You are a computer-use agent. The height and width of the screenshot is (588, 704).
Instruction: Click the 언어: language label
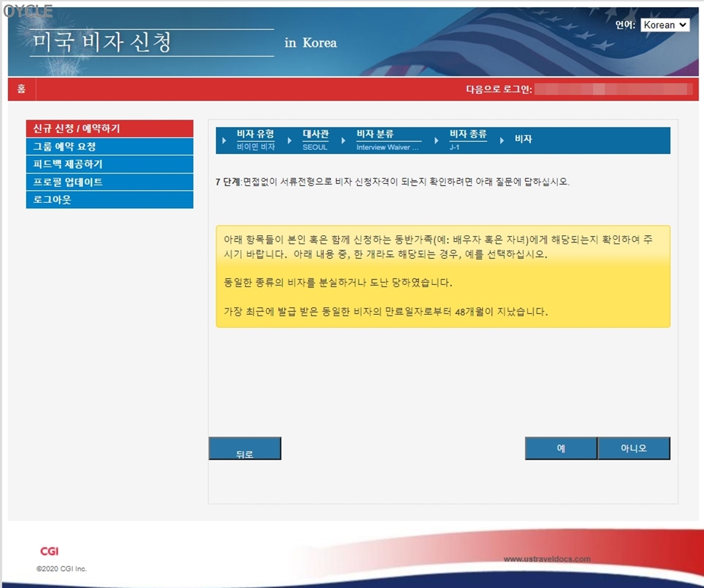click(626, 25)
